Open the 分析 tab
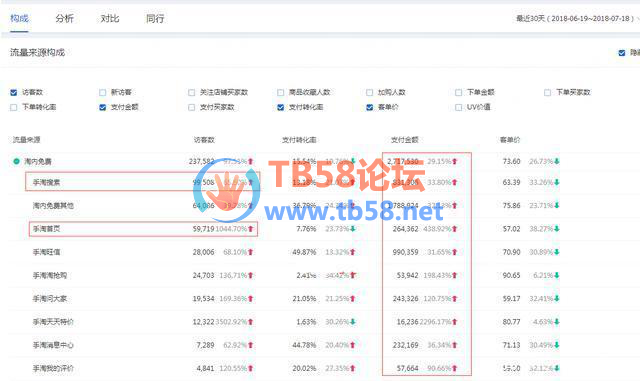 coord(64,18)
